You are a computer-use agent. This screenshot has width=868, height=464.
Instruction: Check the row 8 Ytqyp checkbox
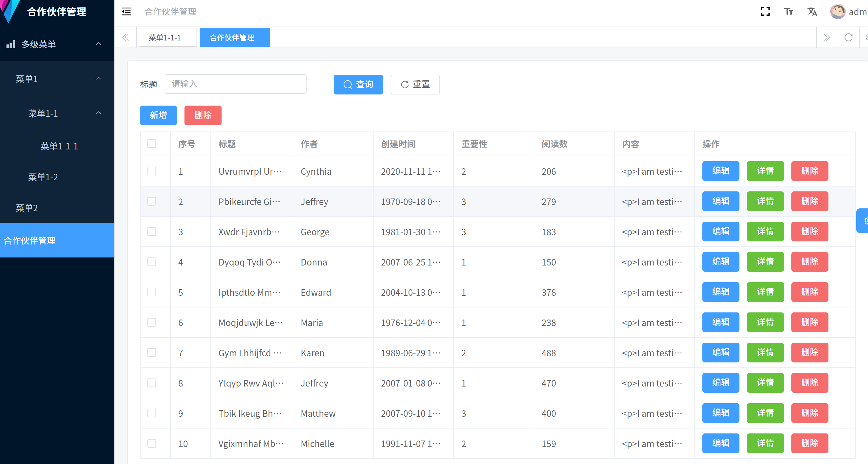(x=152, y=383)
